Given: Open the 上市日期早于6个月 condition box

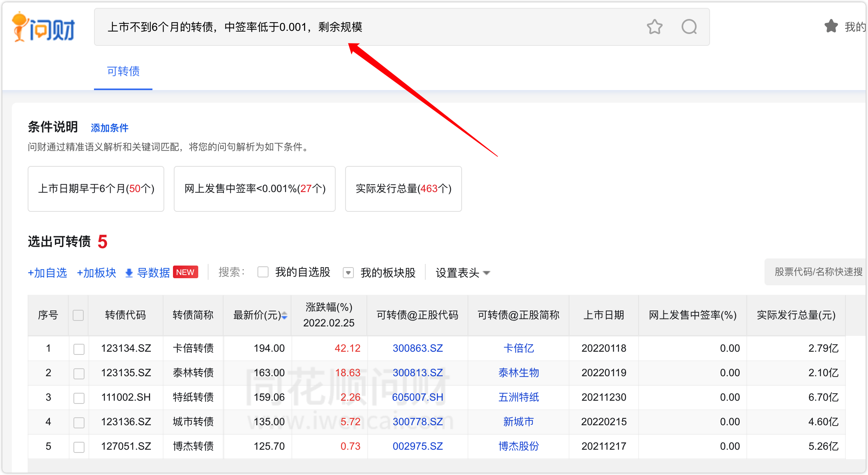Looking at the screenshot, I should click(96, 189).
